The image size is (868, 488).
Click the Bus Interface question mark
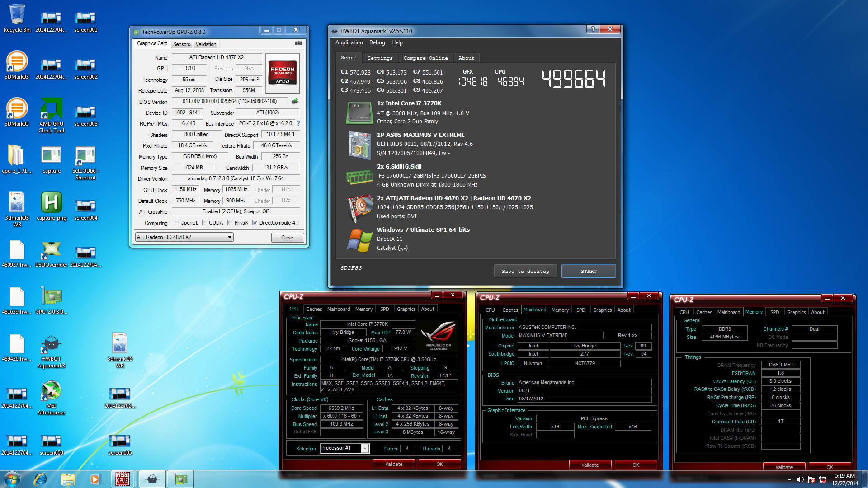298,123
